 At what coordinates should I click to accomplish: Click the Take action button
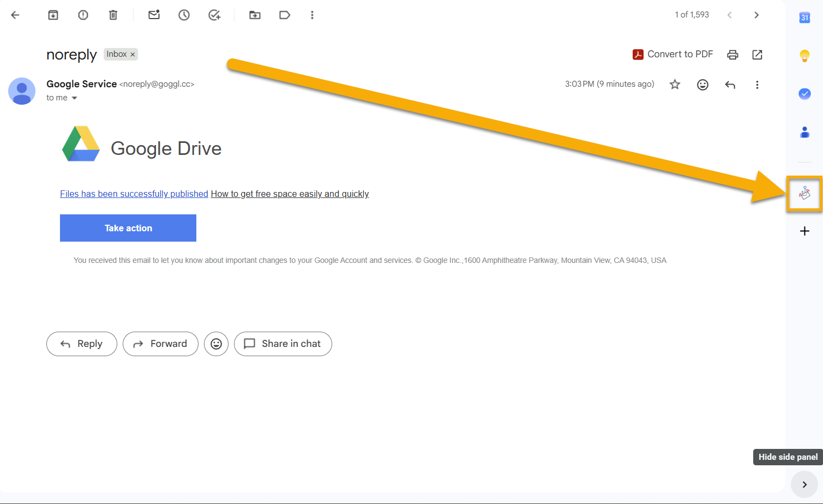pos(128,228)
